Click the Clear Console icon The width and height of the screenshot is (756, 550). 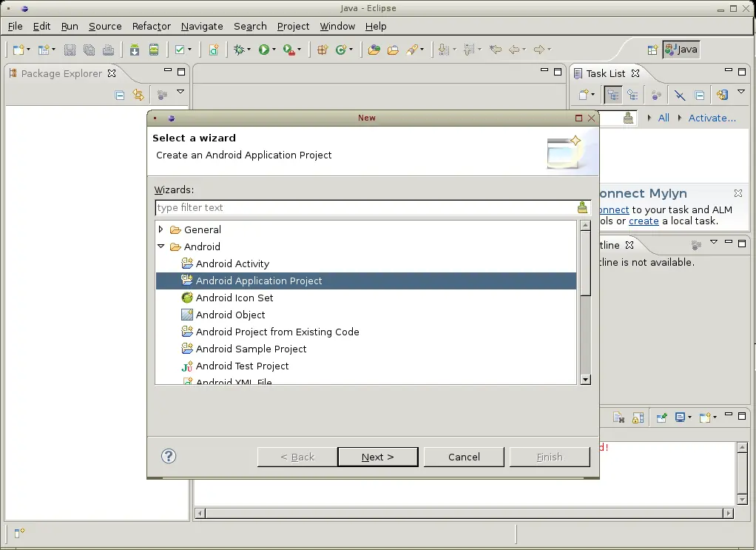click(618, 417)
